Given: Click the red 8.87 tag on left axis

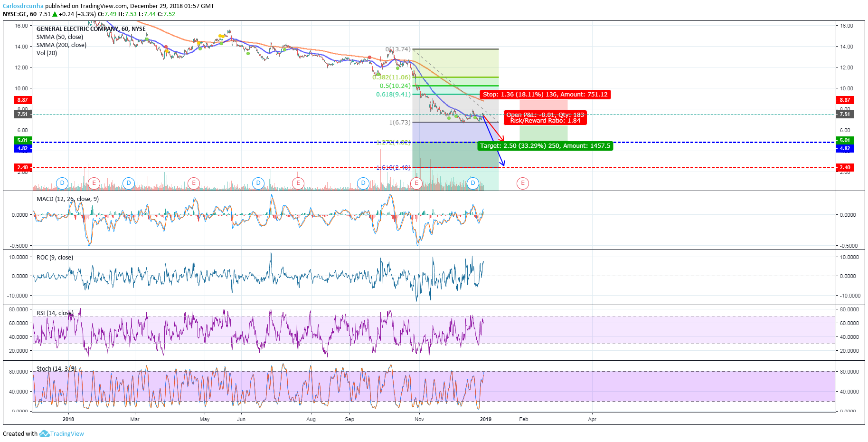Looking at the screenshot, I should click(22, 100).
